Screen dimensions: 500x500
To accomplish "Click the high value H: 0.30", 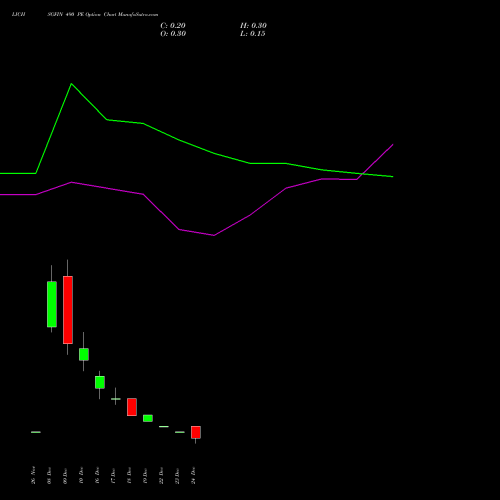I will click(253, 26).
